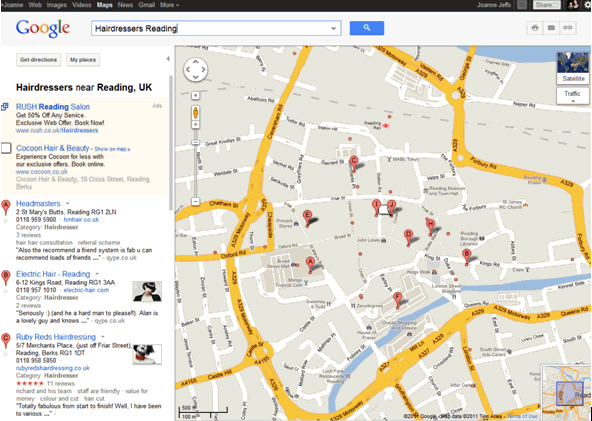Image resolution: width=592 pixels, height=421 pixels.
Task: Select map marker E near Primark
Action: coord(307,218)
